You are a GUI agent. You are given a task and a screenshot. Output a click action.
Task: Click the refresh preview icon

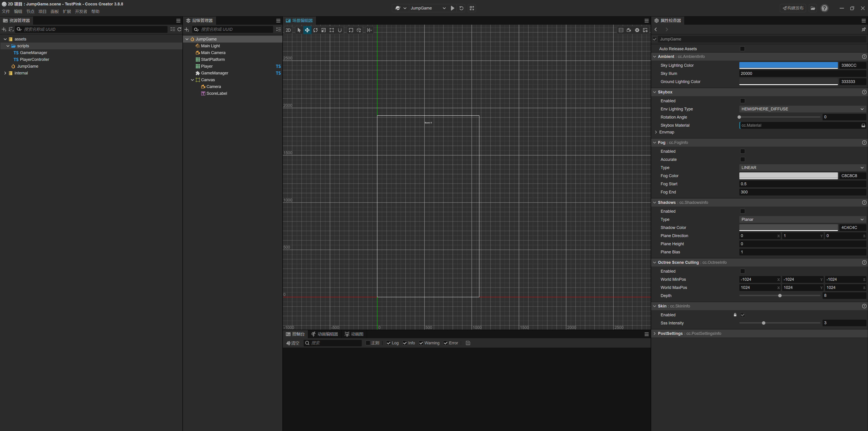[x=461, y=8]
